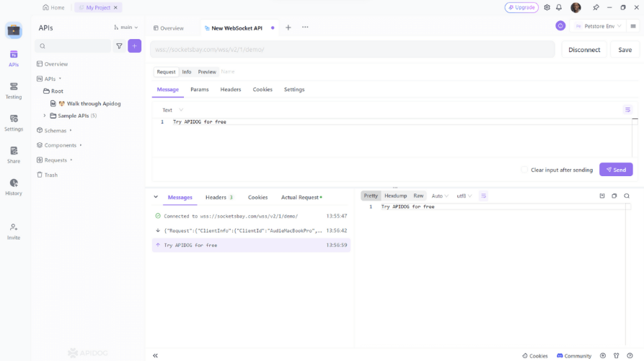Select the request Headers tab
Screen dimensions: 644x361
(231, 90)
